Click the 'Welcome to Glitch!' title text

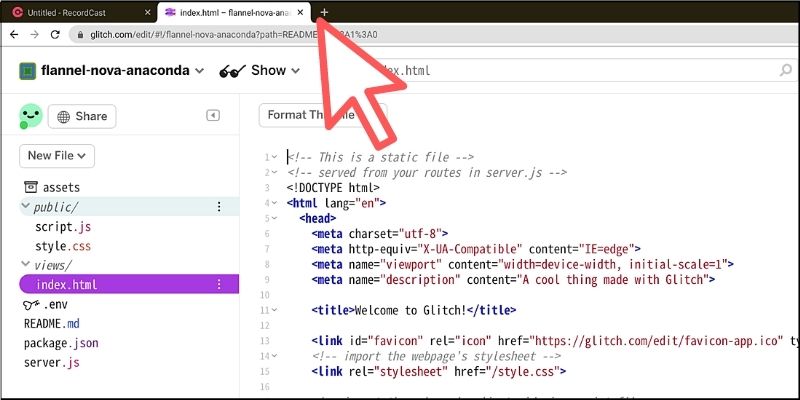[x=410, y=310]
